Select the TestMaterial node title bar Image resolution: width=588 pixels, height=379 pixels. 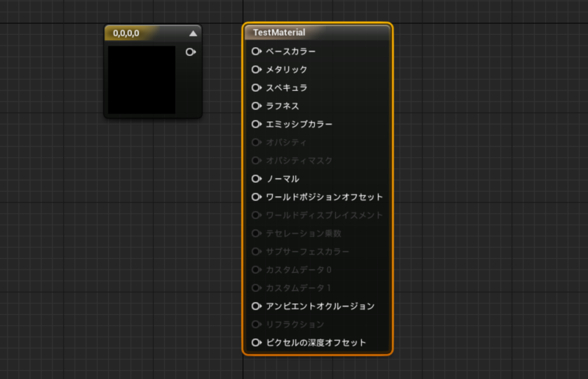(x=318, y=33)
